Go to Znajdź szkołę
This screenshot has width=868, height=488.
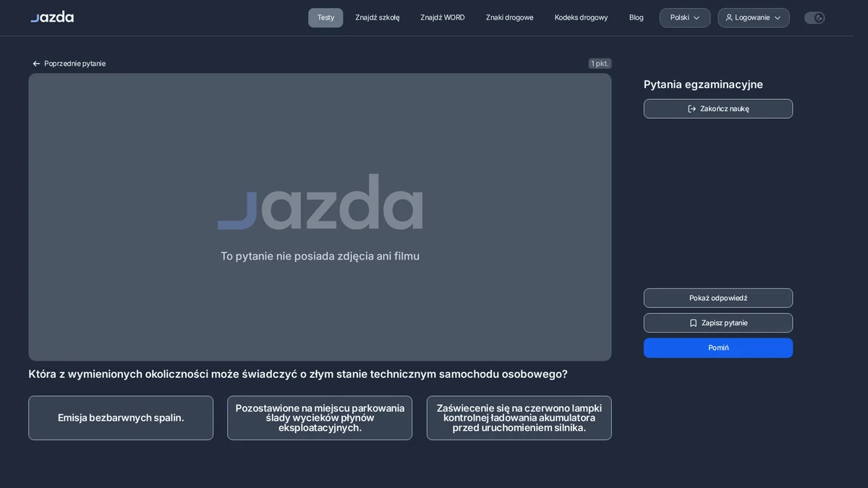[x=377, y=17]
